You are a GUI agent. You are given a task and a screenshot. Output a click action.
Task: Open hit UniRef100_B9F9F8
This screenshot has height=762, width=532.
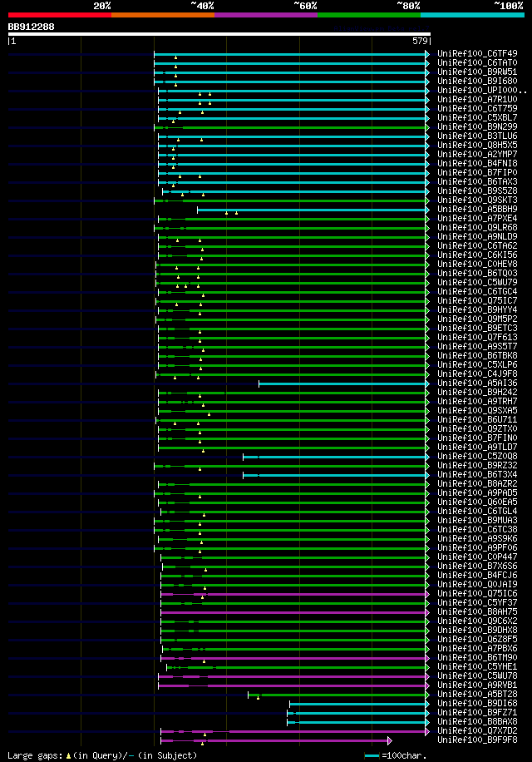point(477,740)
